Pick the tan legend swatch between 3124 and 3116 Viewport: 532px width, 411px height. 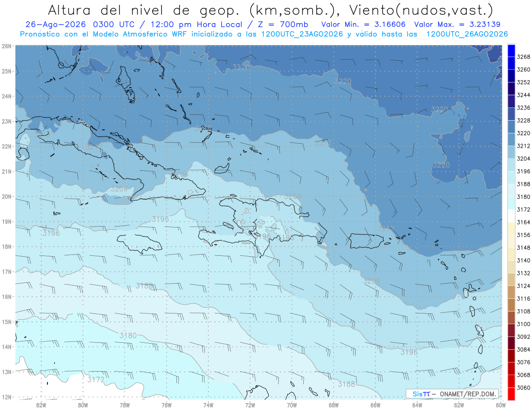(511, 292)
